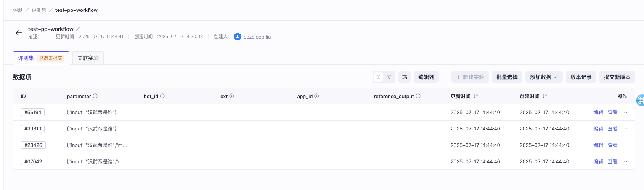The image size is (644, 190).
Task: Open more actions for row #56194
Action: tap(625, 112)
